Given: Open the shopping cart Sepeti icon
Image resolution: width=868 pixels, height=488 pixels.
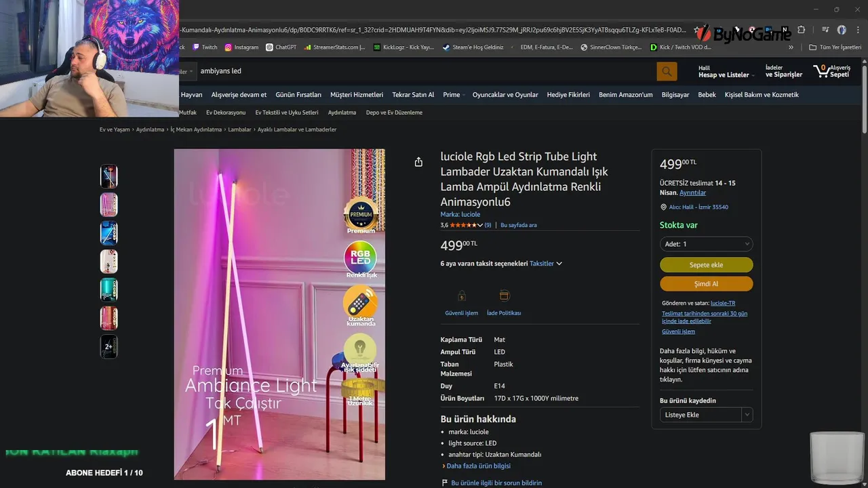Looking at the screenshot, I should click(x=832, y=70).
